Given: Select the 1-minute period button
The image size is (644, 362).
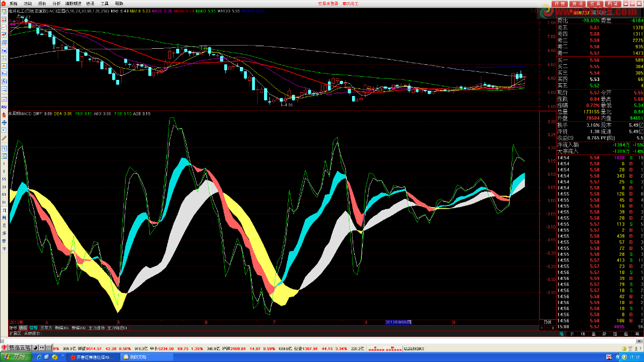Looking at the screenshot, I should point(4,164).
